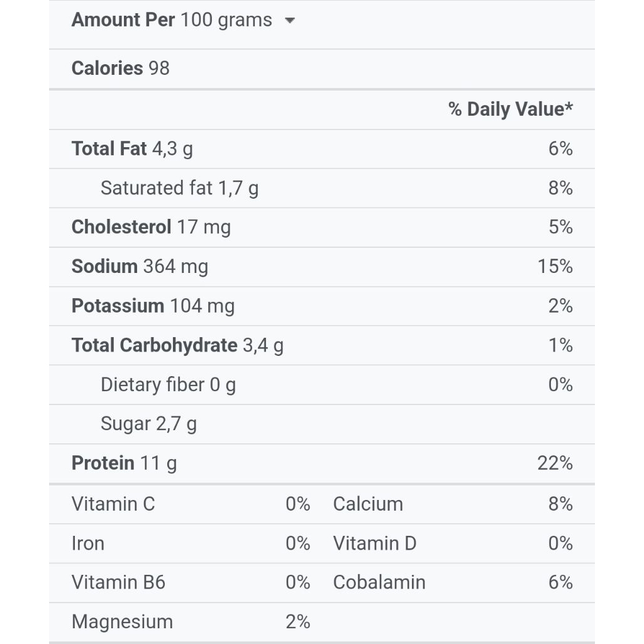Click the '% Daily Value*' header
Image resolution: width=644 pixels, height=644 pixels.
coord(509,109)
